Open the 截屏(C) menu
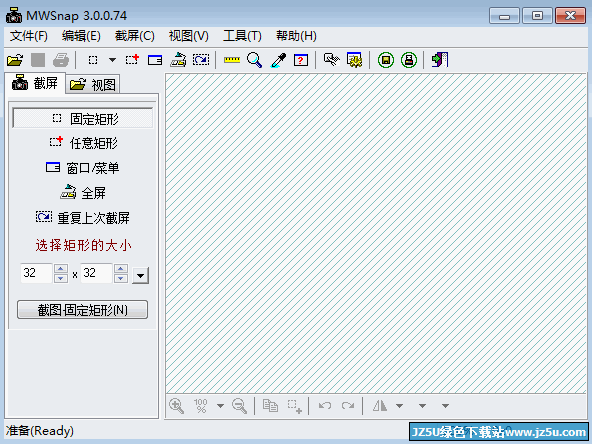 pyautogui.click(x=135, y=36)
